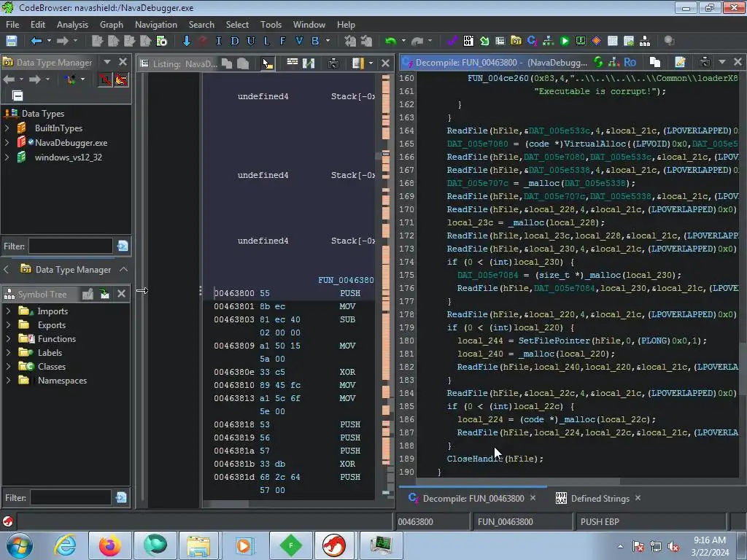Click the green play script manager icon

(565, 41)
